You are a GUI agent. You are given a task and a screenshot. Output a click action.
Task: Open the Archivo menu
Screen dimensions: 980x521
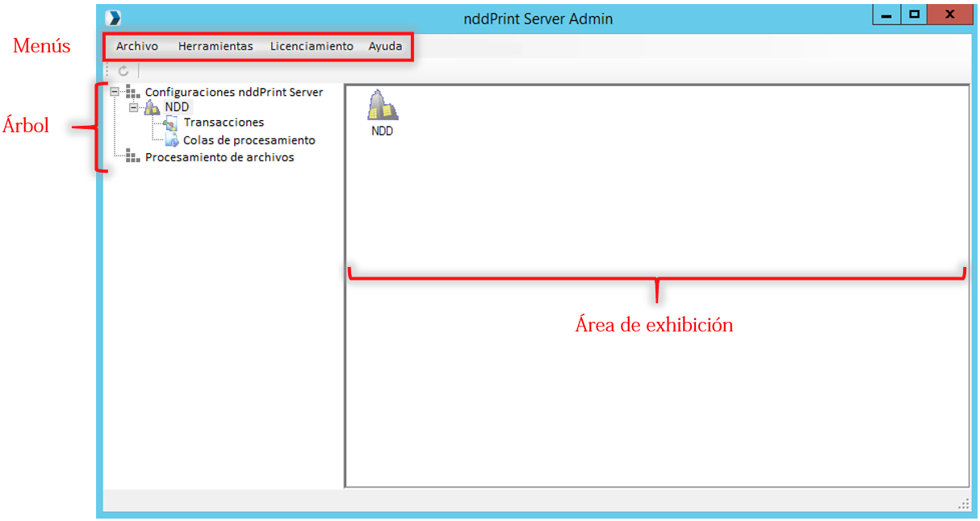point(136,46)
